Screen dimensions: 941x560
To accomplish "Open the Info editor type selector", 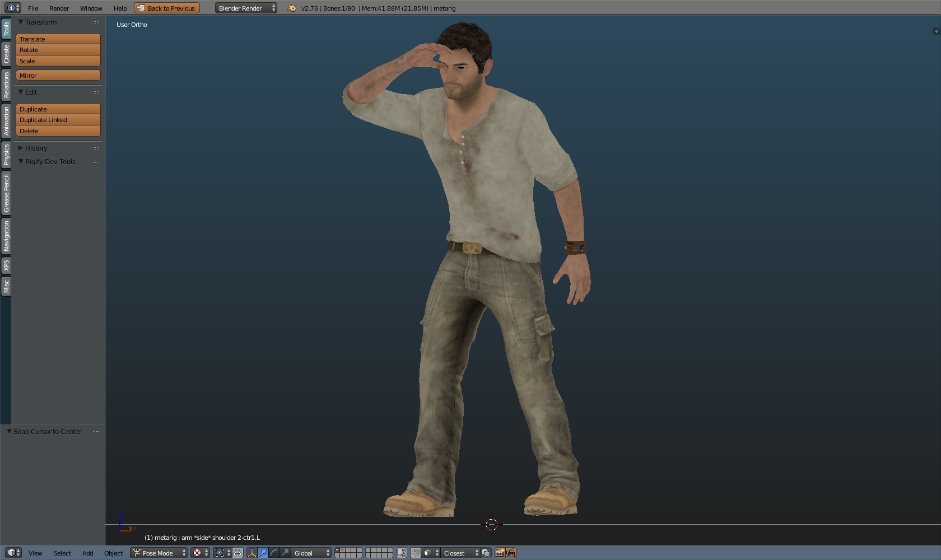I will (x=12, y=8).
